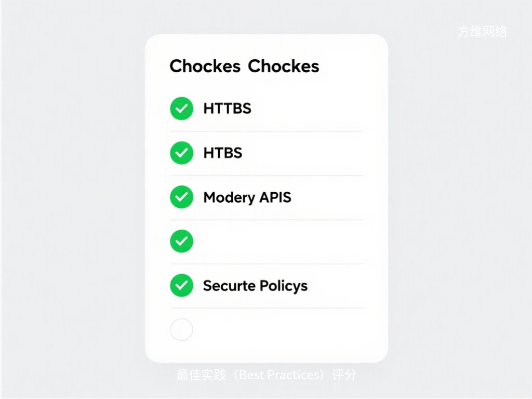Click the second Chockes word in the title

(284, 66)
